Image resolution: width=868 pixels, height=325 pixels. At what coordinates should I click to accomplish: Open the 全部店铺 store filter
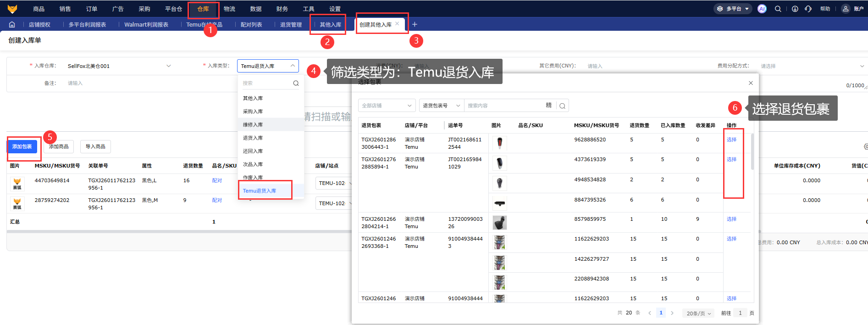[387, 106]
